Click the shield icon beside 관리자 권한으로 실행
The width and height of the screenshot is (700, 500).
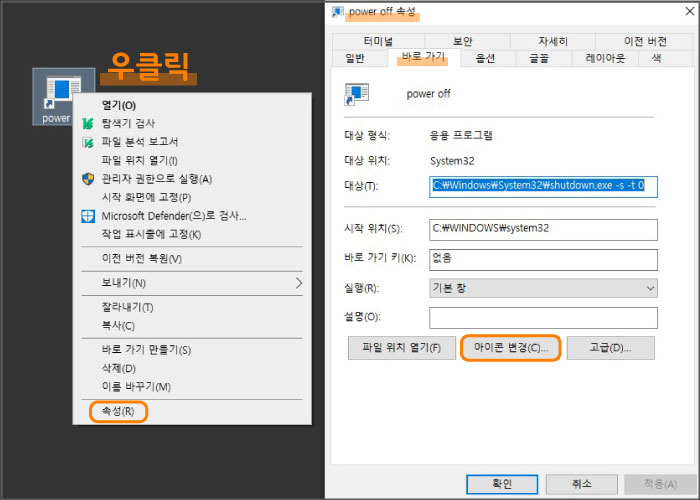click(x=88, y=179)
